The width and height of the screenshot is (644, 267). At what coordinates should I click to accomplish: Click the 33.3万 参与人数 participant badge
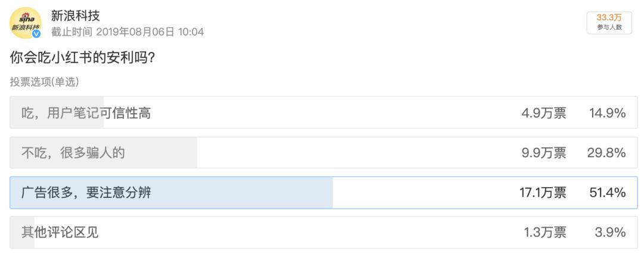click(x=609, y=22)
